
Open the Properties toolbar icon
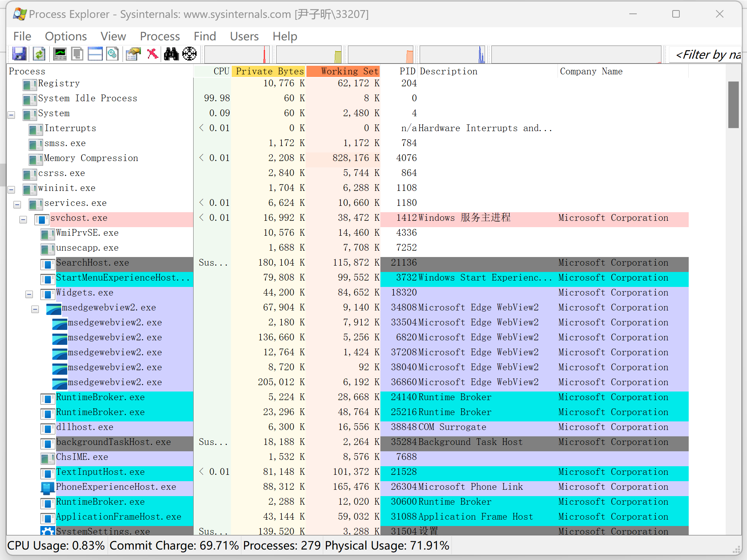tap(133, 54)
